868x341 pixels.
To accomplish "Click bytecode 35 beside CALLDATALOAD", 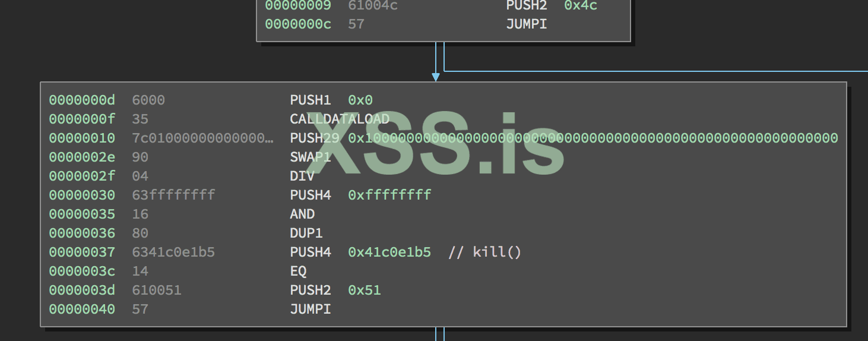I will 140,119.
